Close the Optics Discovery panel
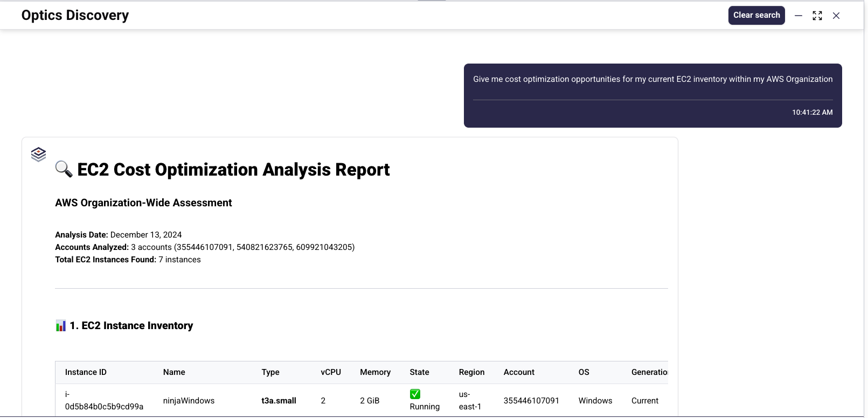Image resolution: width=868 pixels, height=418 pixels. coord(836,16)
